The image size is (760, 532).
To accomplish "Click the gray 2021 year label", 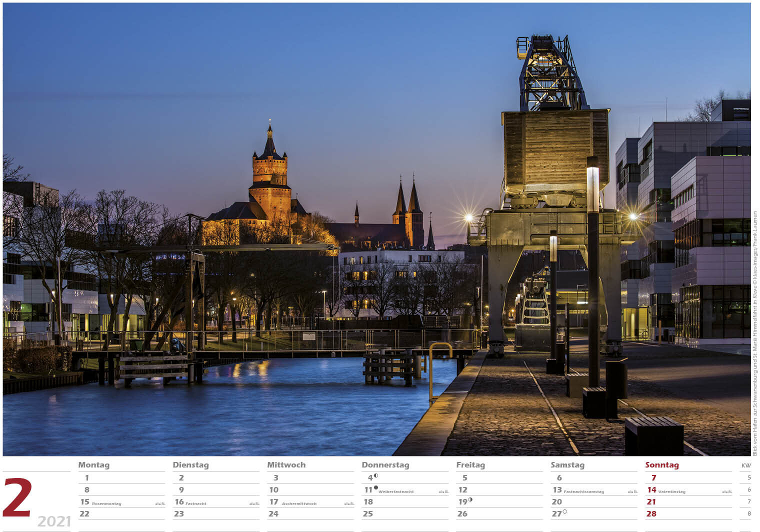I will tap(54, 521).
